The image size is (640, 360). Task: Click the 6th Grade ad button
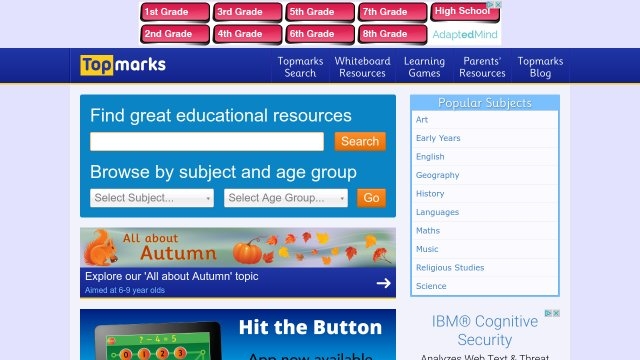[320, 34]
